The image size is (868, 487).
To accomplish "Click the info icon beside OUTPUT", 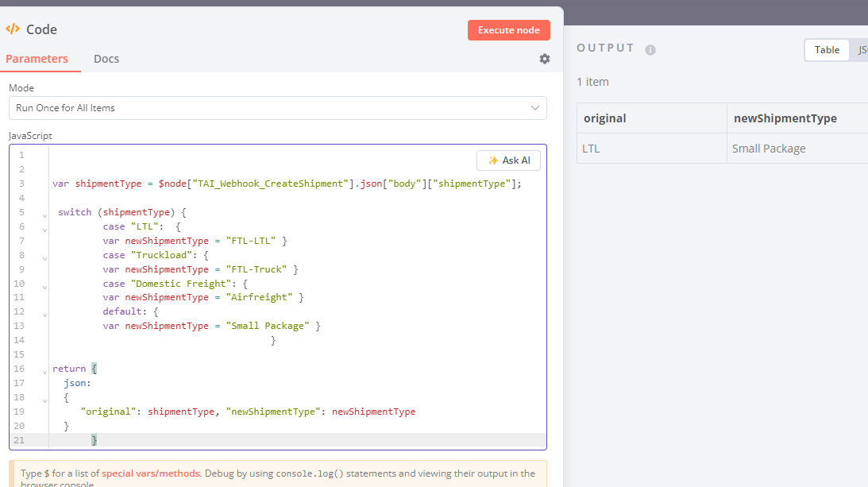I will [650, 49].
